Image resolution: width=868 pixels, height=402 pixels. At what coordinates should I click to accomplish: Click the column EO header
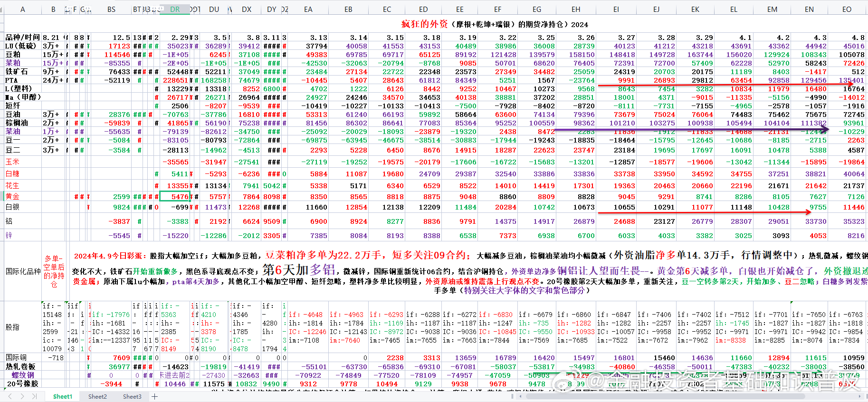847,9
